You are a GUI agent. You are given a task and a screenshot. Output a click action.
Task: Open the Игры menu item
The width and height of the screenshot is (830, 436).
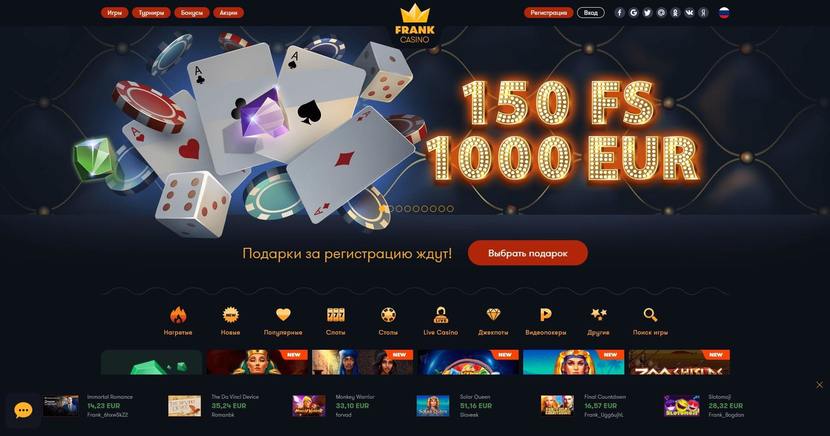(114, 13)
